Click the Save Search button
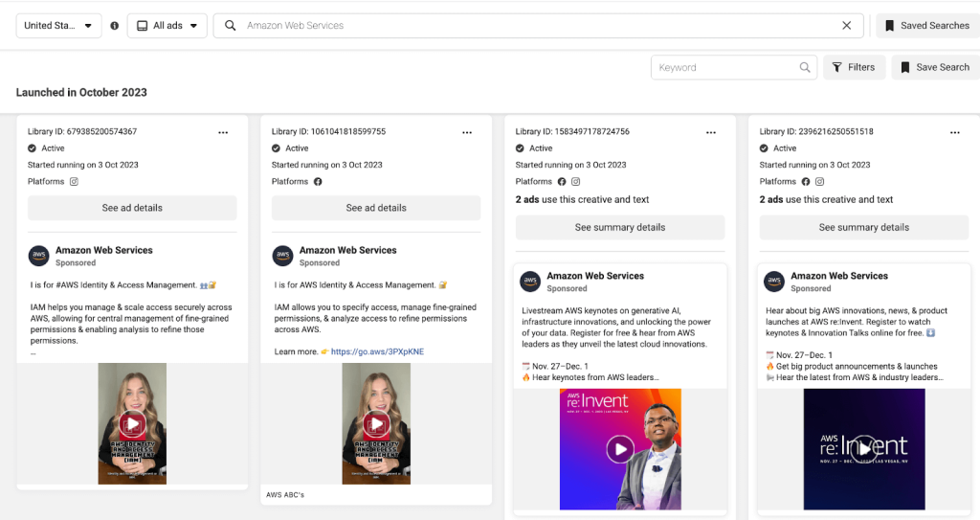The height and width of the screenshot is (520, 980). tap(935, 68)
